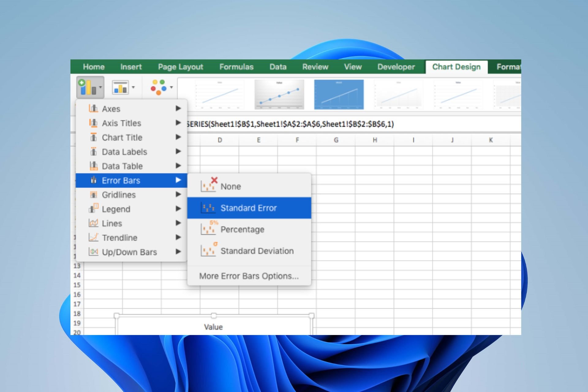Apply the first plain line chart style

pyautogui.click(x=219, y=95)
